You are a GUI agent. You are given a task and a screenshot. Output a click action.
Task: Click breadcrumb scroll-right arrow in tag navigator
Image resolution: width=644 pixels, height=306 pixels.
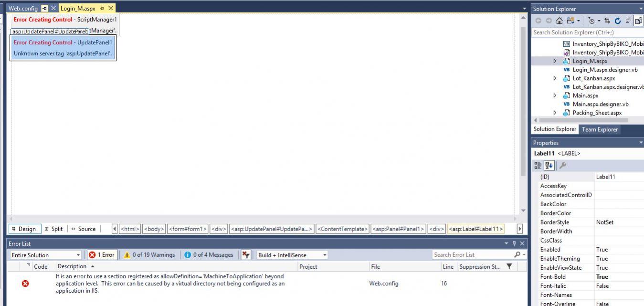(520, 229)
